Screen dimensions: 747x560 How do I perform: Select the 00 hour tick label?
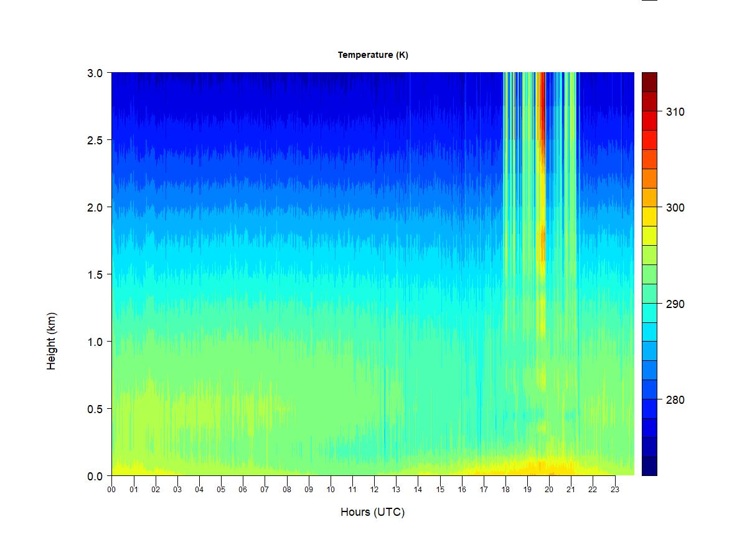(x=111, y=490)
